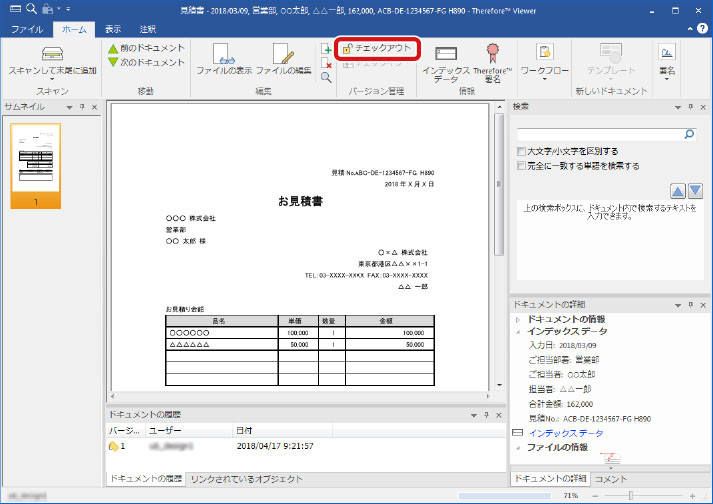
Task: Select page 1 thumbnail
Action: click(35, 161)
